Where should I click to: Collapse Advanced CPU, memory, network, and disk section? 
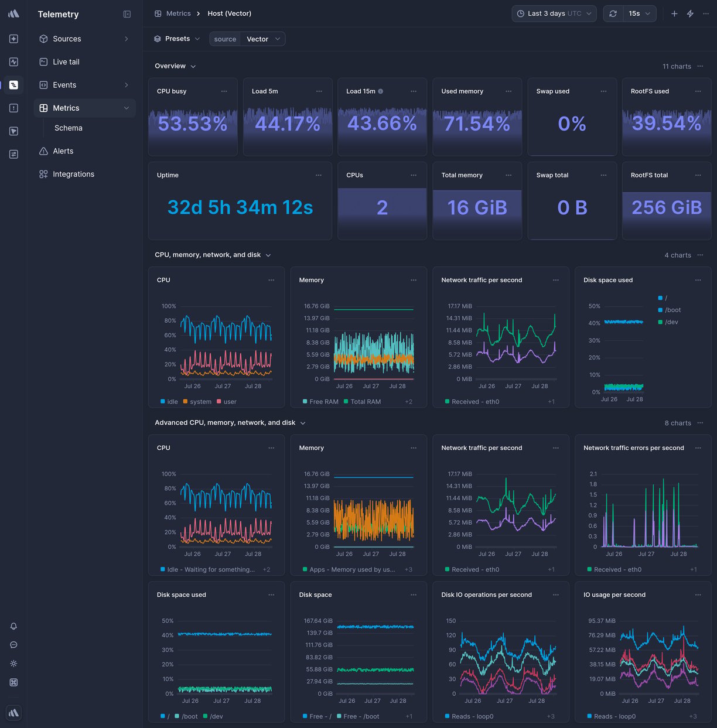303,423
